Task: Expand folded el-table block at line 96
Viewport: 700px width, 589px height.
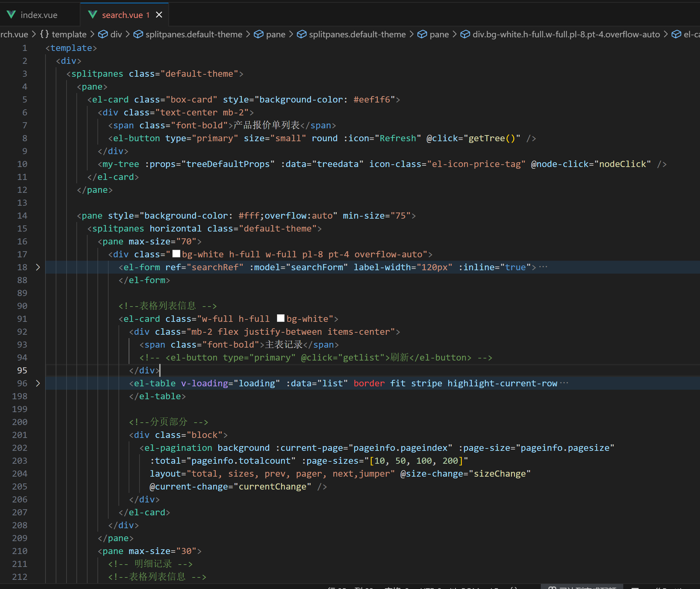Action: tap(38, 383)
